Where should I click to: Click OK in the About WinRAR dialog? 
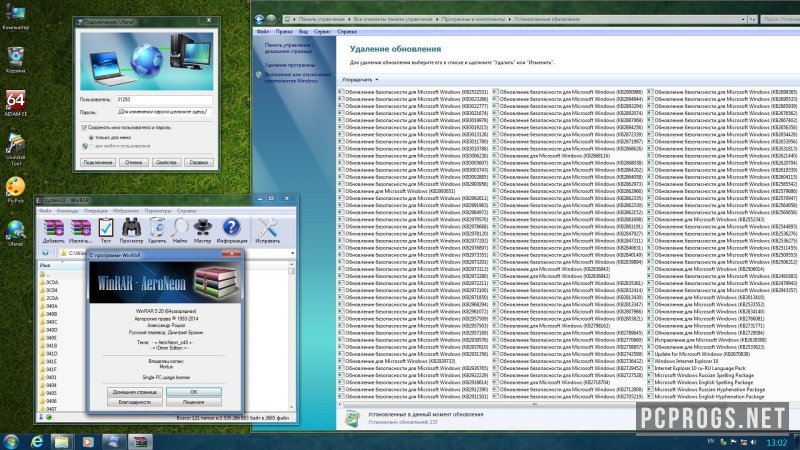193,392
